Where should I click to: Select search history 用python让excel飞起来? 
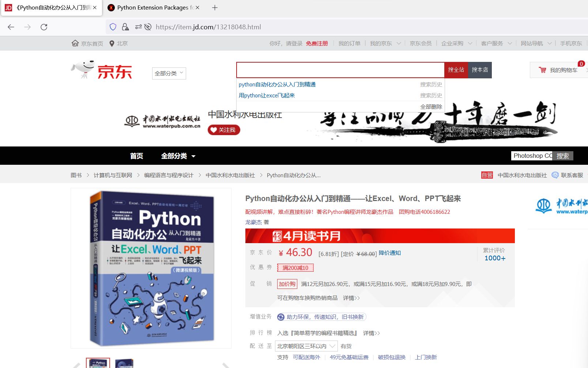[267, 95]
